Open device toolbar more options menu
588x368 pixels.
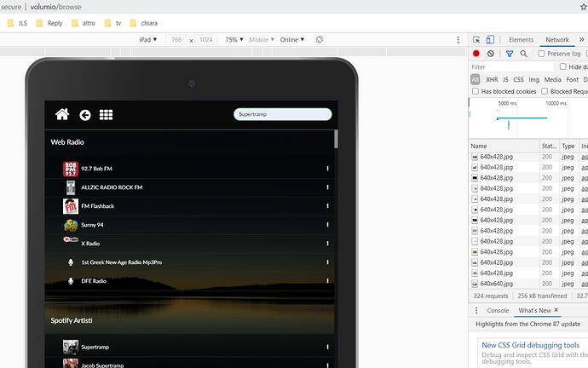(458, 40)
